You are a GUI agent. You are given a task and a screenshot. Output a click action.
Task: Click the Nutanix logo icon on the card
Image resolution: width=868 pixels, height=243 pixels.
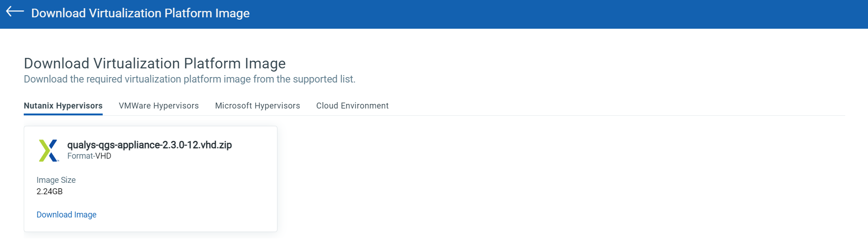coord(49,150)
